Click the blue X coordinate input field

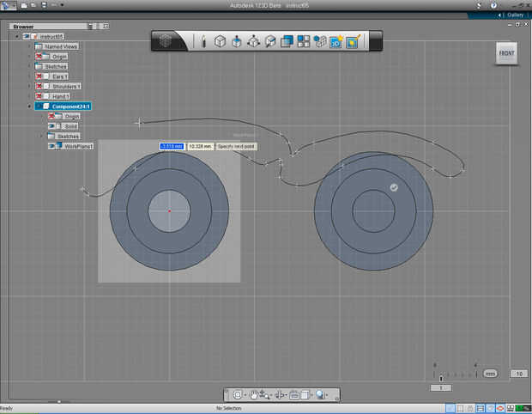click(172, 147)
